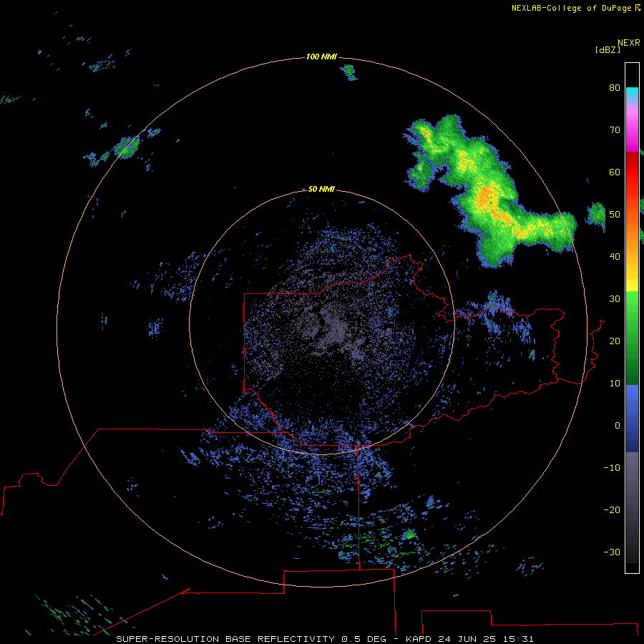
Task: Click the 80 value on dBZ scale
Action: point(615,87)
